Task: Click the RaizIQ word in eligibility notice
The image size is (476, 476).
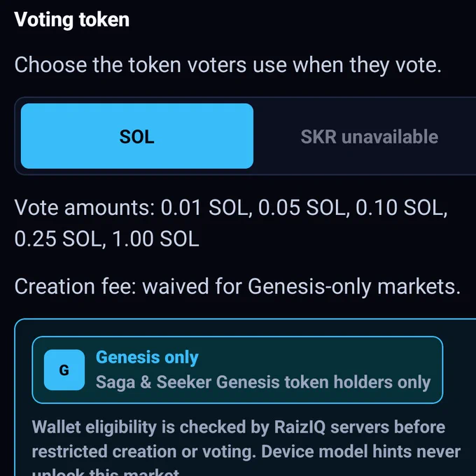Action: tap(300, 427)
